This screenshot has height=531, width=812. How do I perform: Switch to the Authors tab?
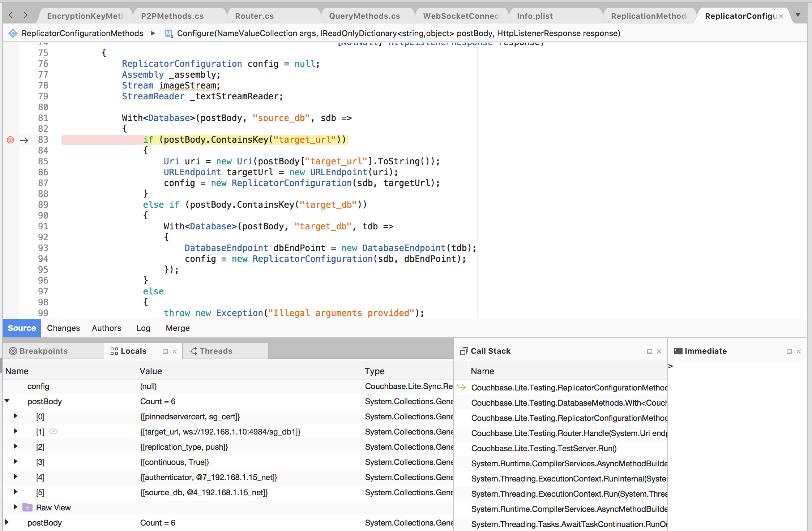(106, 328)
